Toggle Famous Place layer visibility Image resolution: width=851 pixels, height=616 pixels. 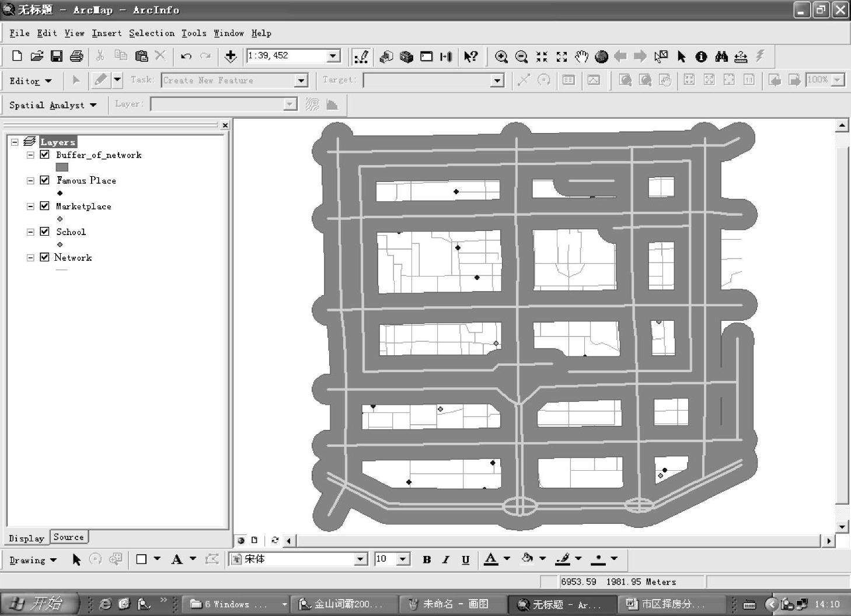44,180
